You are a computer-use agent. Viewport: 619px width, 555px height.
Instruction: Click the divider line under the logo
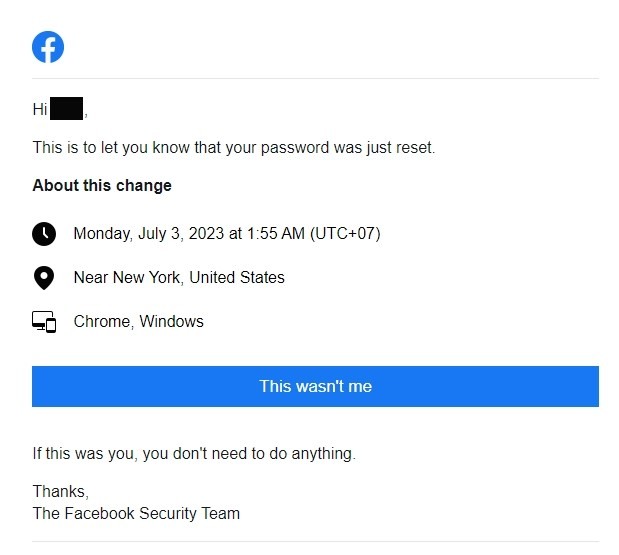[315, 78]
